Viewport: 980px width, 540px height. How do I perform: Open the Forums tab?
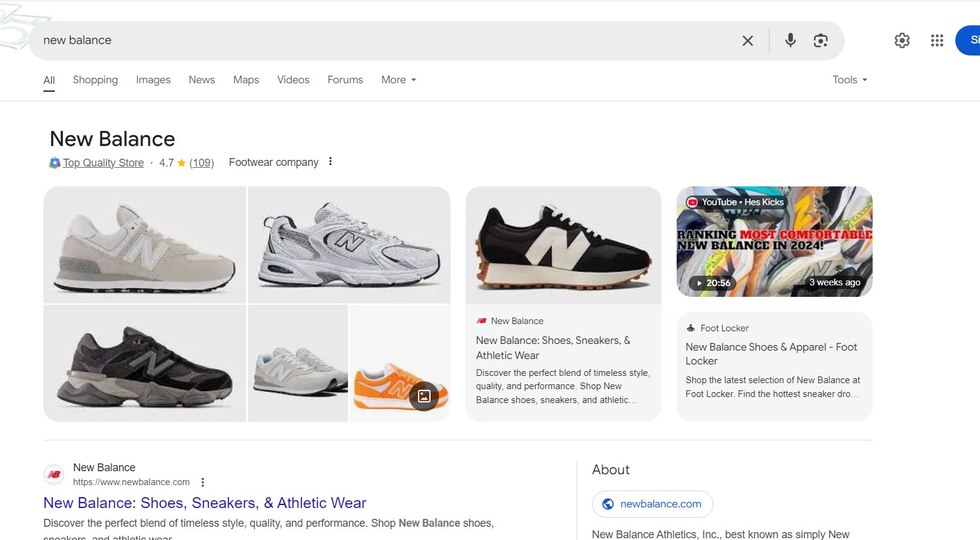tap(345, 80)
